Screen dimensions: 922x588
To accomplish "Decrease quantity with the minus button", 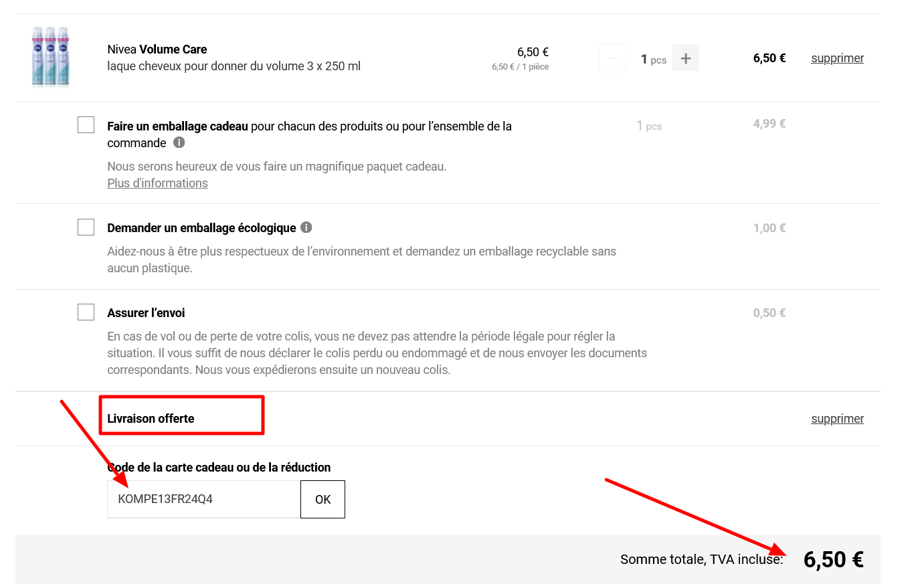I will [612, 58].
